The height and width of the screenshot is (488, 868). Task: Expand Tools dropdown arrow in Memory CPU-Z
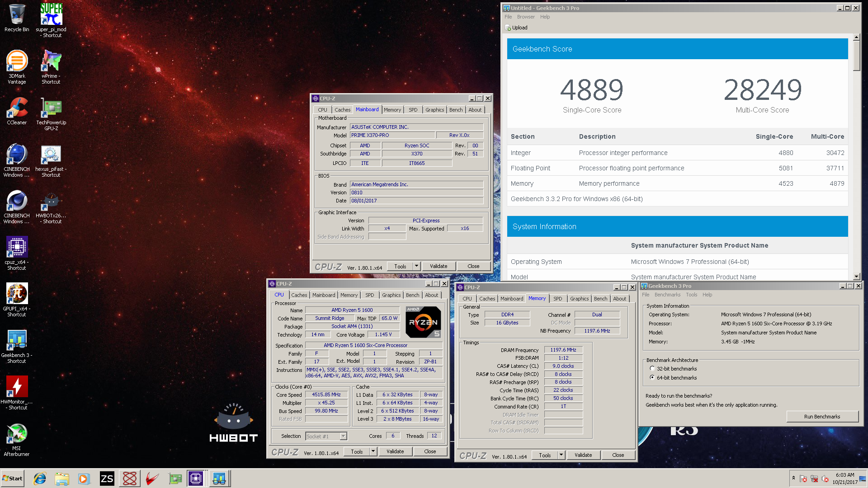(561, 455)
